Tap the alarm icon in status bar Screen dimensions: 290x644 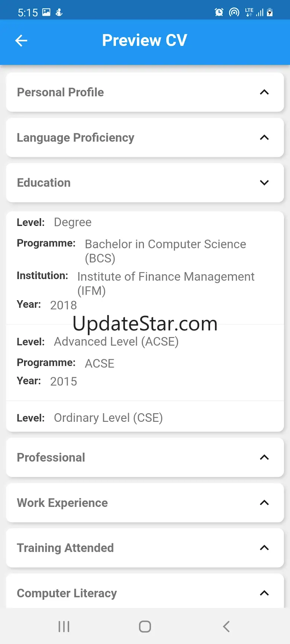(x=219, y=12)
